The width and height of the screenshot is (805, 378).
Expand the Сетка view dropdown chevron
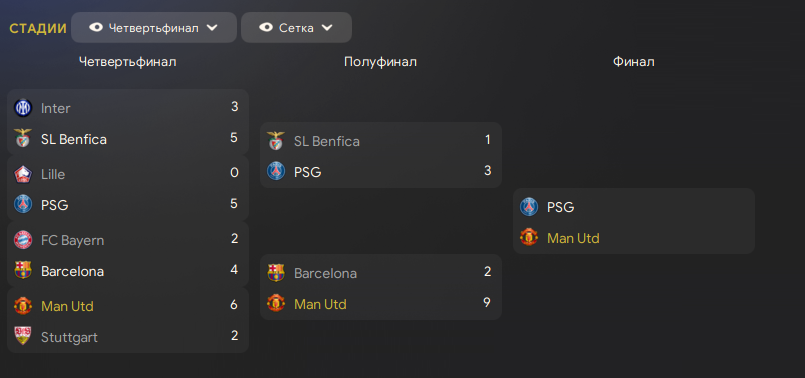tap(327, 28)
